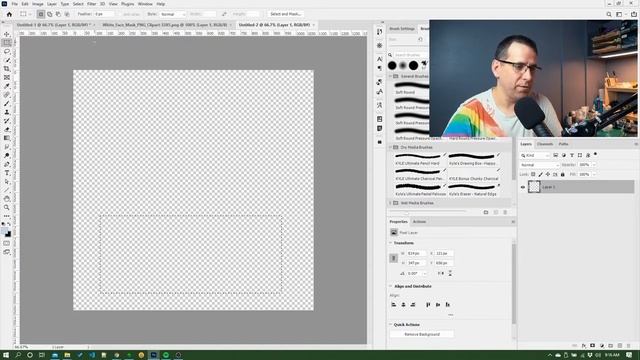This screenshot has width=640, height=360.
Task: Click Align left edges button
Action: click(394, 305)
